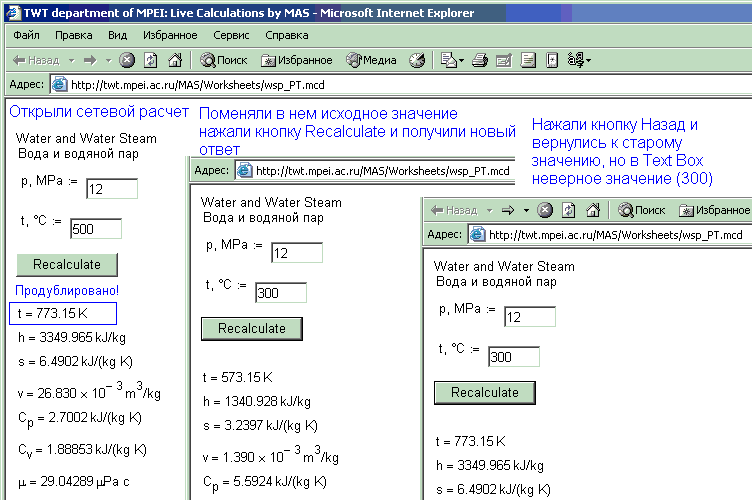752x500 pixels.
Task: Click the Cp = 2.7002 result line
Action: tap(80, 419)
